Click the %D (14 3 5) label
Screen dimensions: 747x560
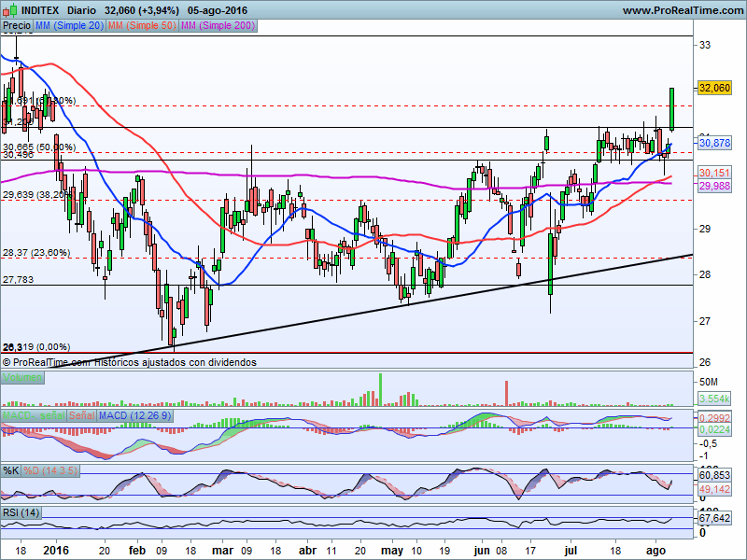click(50, 471)
